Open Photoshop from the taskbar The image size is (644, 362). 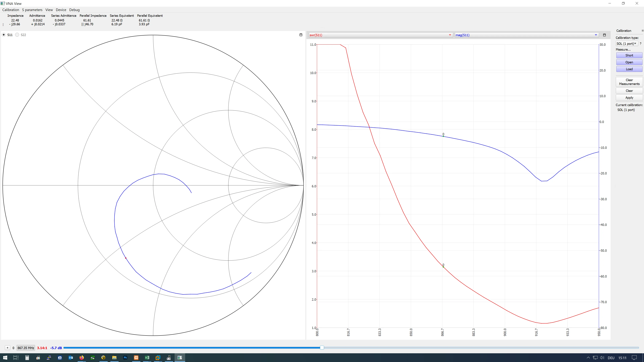point(125,357)
